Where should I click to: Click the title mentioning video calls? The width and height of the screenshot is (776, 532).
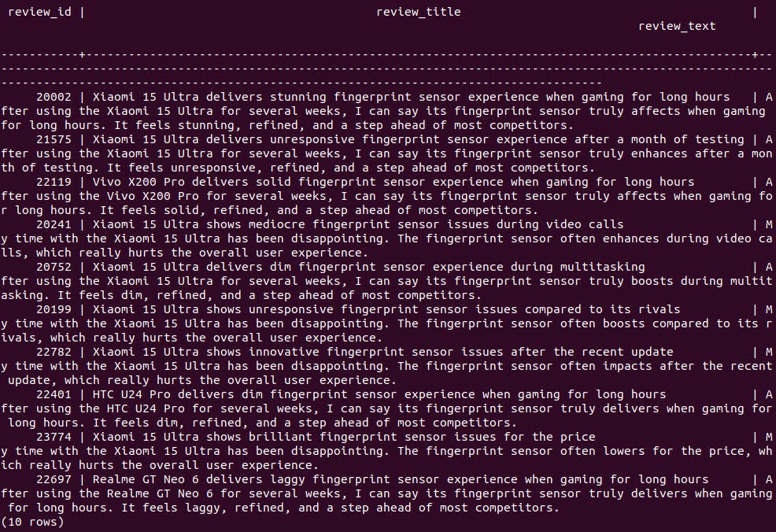pyautogui.click(x=358, y=224)
